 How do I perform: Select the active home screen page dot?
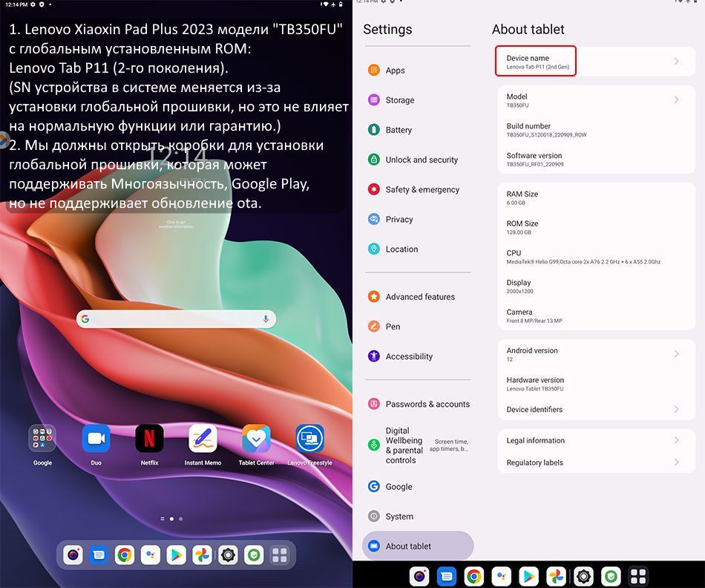(x=171, y=519)
